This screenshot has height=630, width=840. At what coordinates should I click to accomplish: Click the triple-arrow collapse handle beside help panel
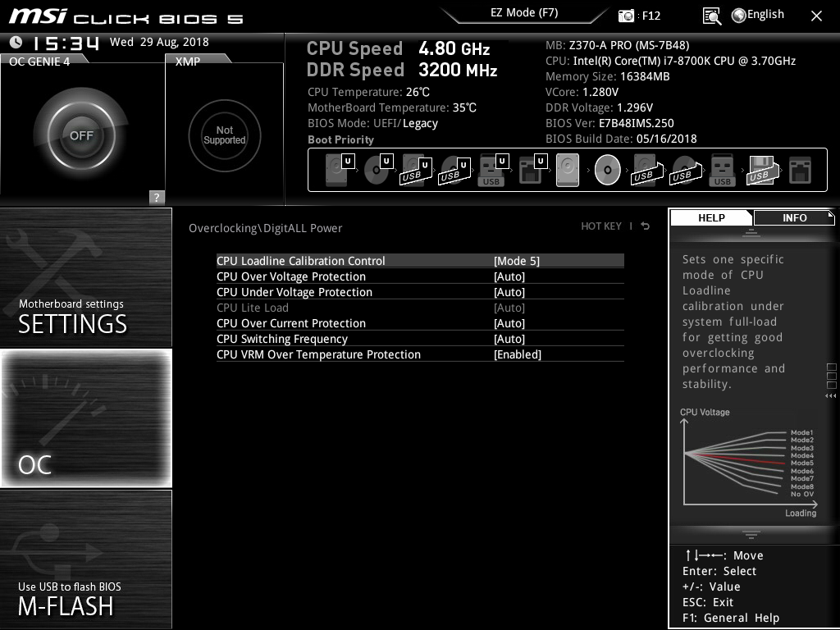point(830,396)
